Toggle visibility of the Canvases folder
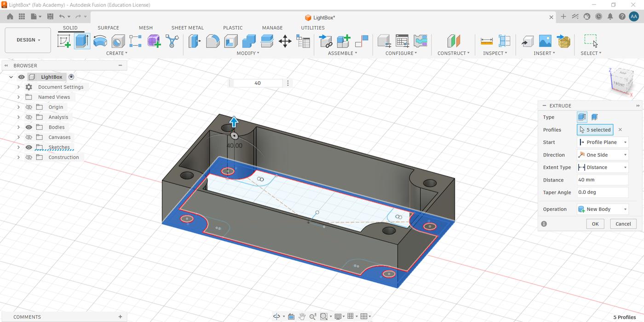This screenshot has height=322, width=644. tap(29, 137)
